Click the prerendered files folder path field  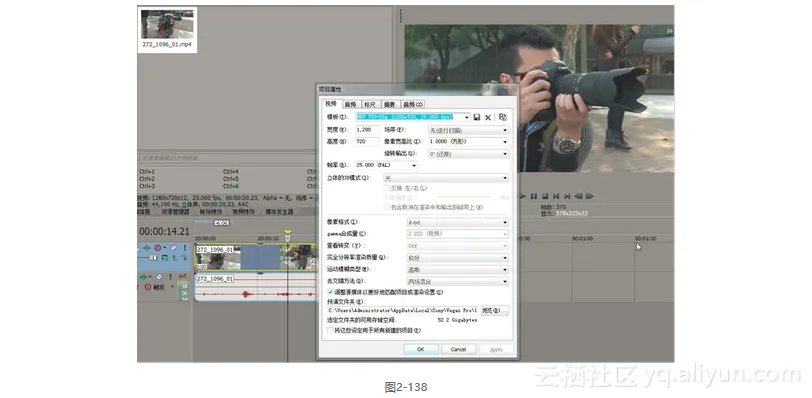pyautogui.click(x=402, y=311)
